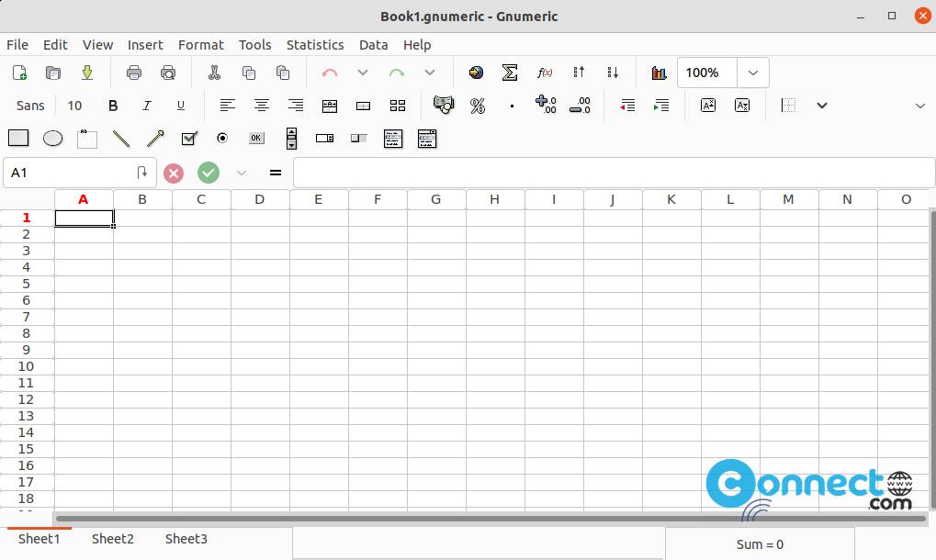The width and height of the screenshot is (936, 560).
Task: Decrease indent icon with red arrow
Action: click(627, 106)
